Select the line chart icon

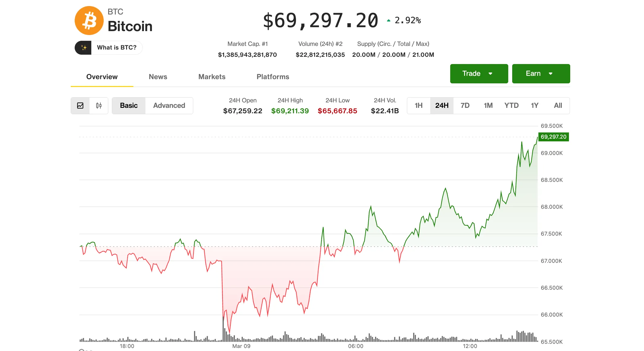[80, 106]
